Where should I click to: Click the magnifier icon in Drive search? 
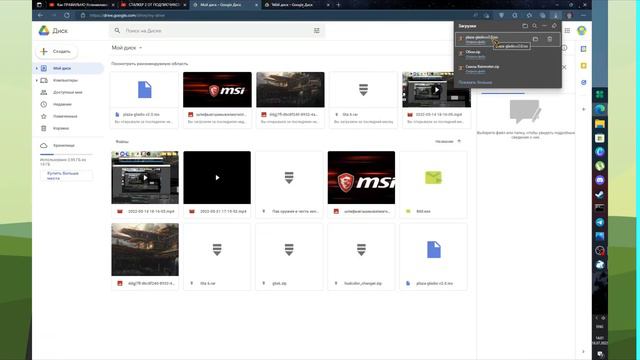click(x=117, y=31)
